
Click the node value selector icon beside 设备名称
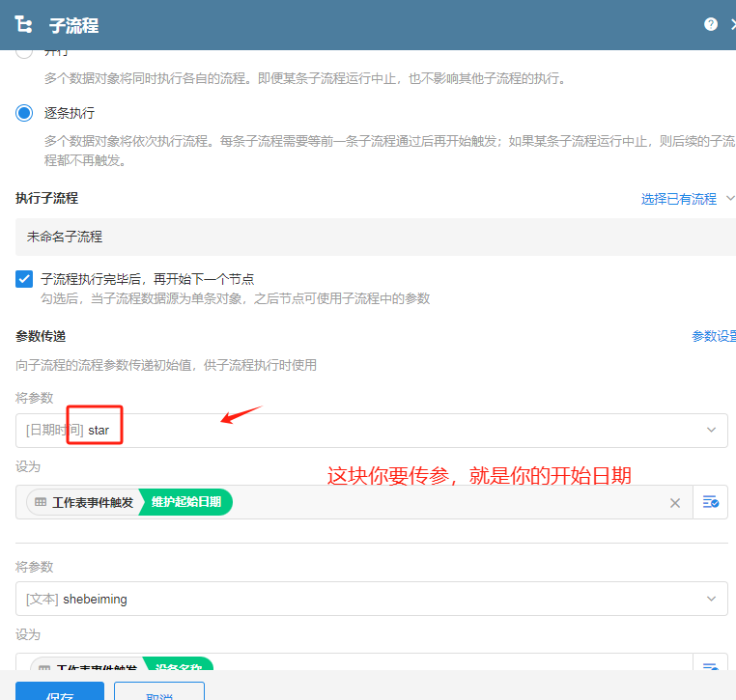[x=711, y=666]
